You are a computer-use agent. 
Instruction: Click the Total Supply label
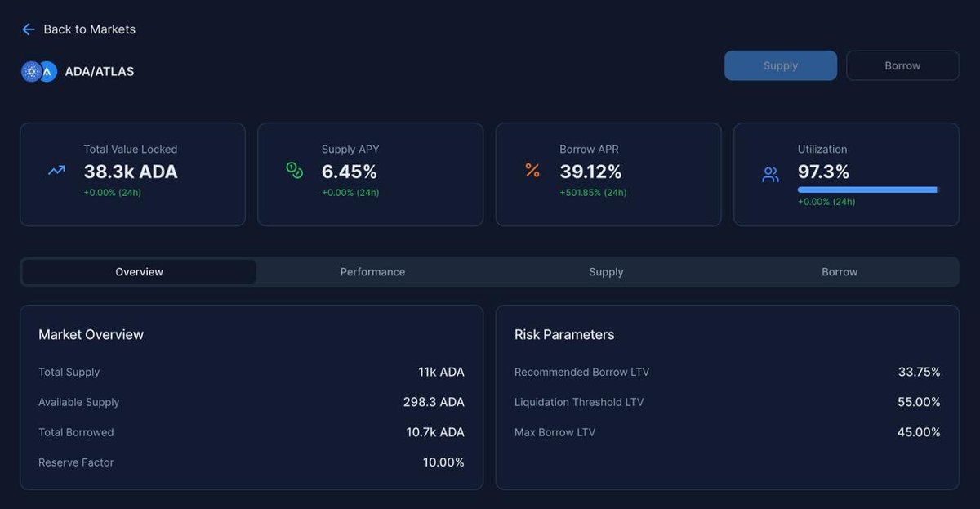click(69, 372)
